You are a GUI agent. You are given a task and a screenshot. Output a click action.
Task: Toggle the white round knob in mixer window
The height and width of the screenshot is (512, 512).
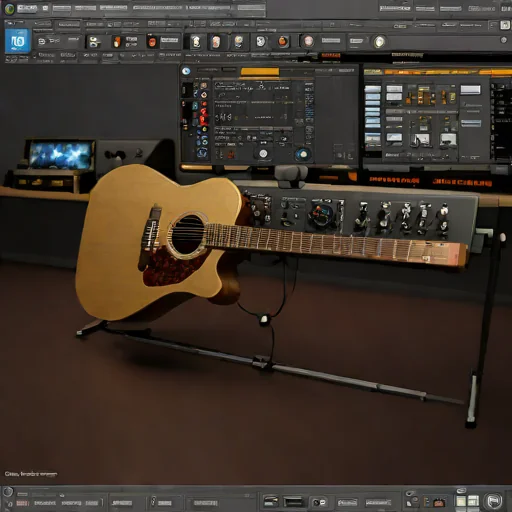263,154
